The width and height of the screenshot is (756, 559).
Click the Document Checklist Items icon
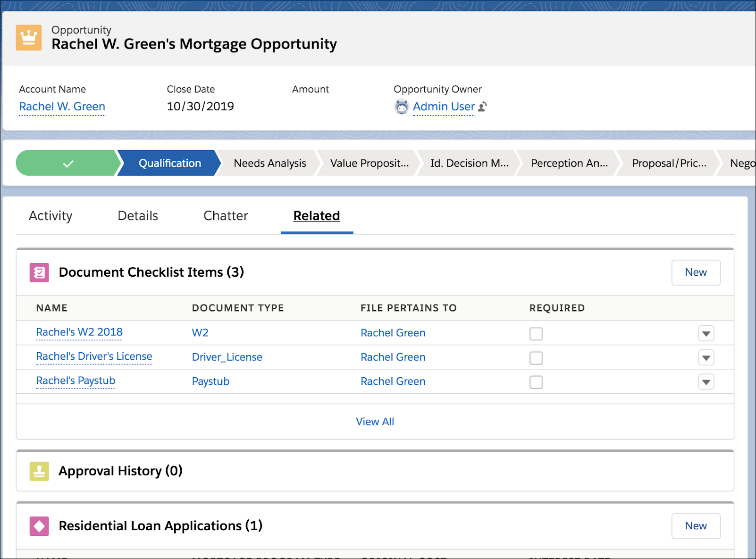39,272
